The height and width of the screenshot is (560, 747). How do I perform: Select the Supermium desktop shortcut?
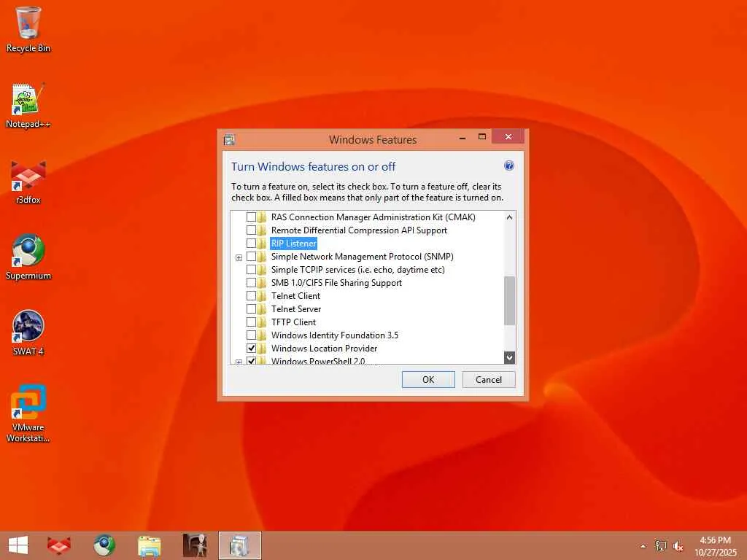click(28, 257)
